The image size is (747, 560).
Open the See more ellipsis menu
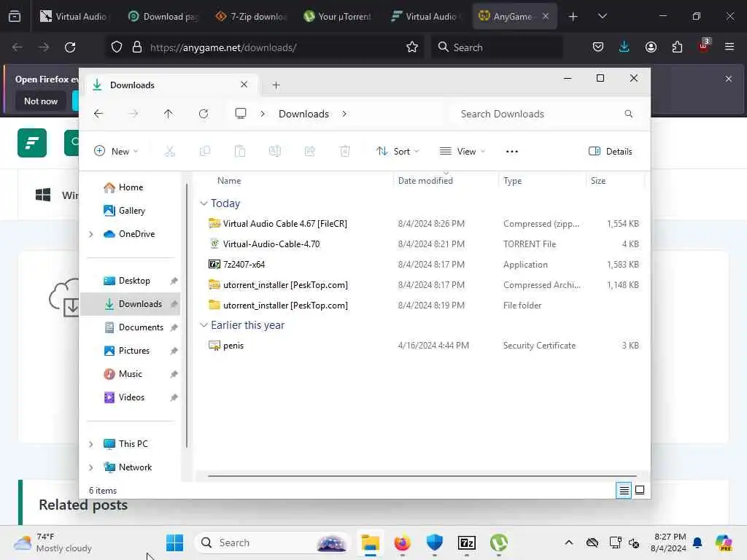click(x=511, y=152)
